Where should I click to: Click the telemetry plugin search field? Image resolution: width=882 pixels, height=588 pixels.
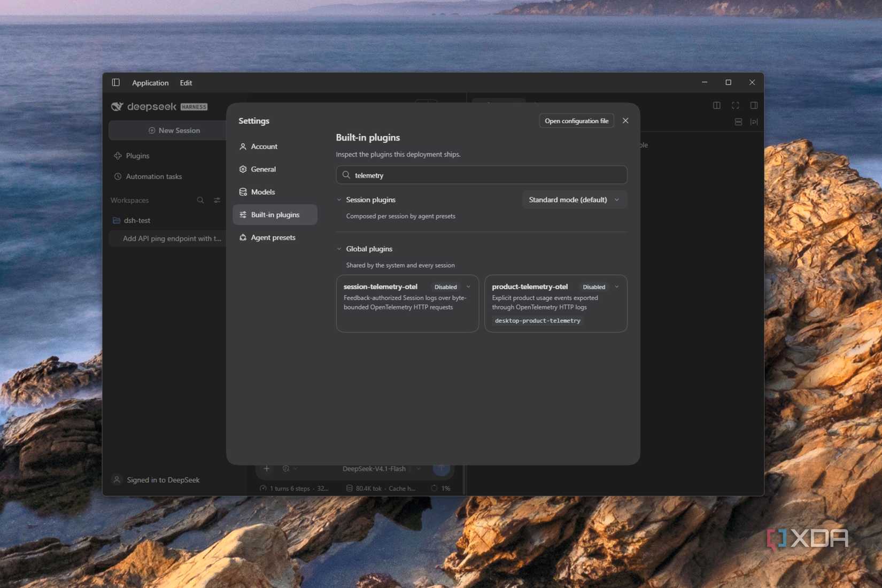pos(481,175)
